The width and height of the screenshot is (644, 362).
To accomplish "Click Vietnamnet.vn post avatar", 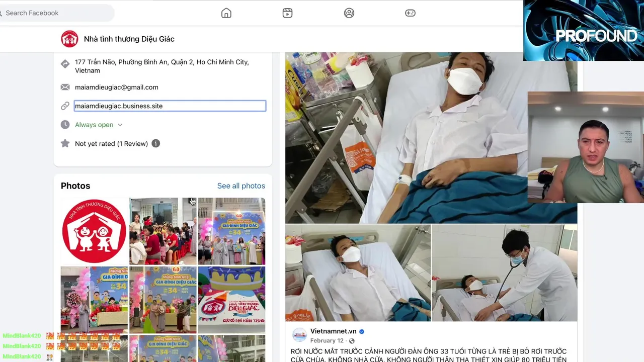I will coord(299,335).
